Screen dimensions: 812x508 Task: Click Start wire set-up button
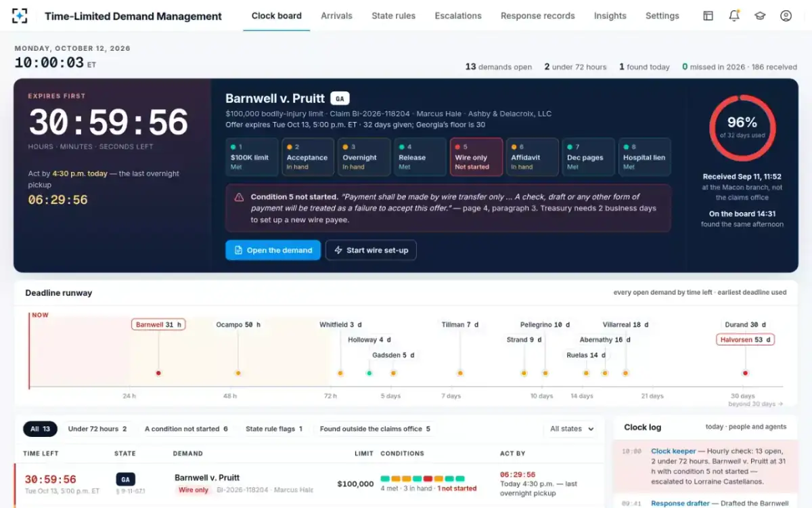click(371, 250)
